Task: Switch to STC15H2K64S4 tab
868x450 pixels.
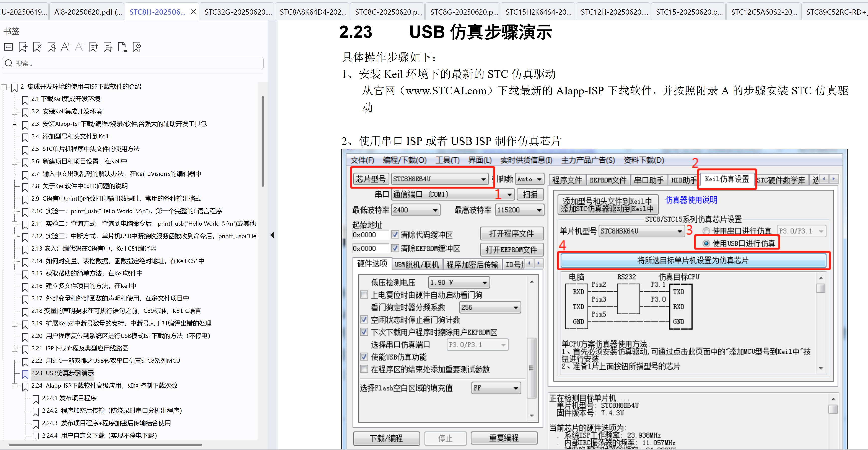Action: pyautogui.click(x=538, y=12)
